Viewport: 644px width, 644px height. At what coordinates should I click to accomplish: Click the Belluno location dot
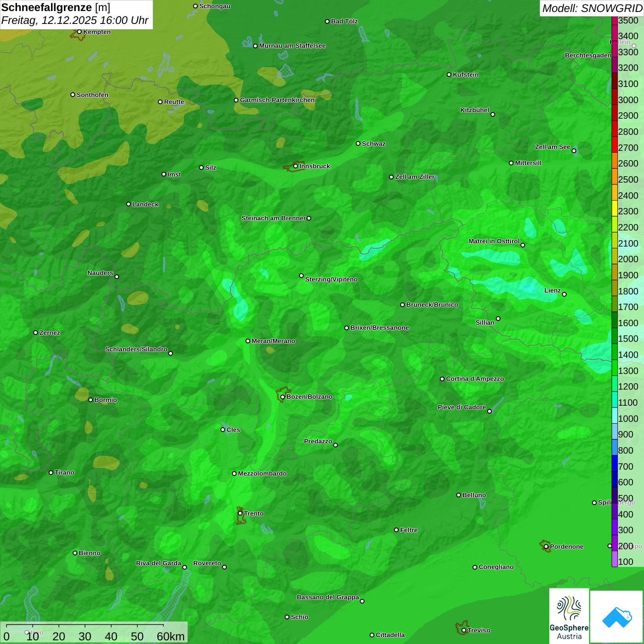(x=458, y=495)
